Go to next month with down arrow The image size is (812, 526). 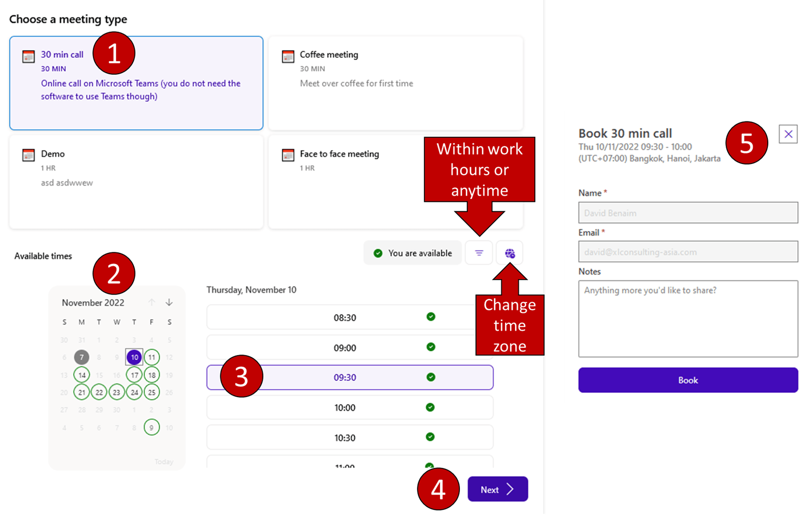pyautogui.click(x=169, y=303)
